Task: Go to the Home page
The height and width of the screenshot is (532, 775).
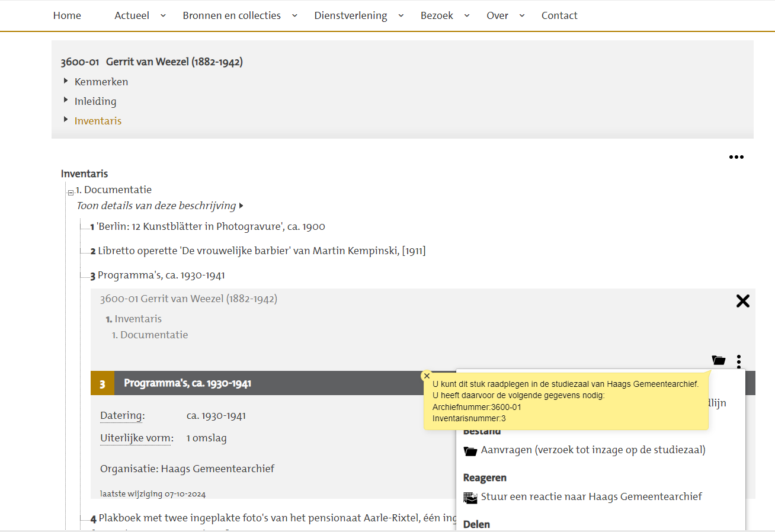Action: click(67, 15)
